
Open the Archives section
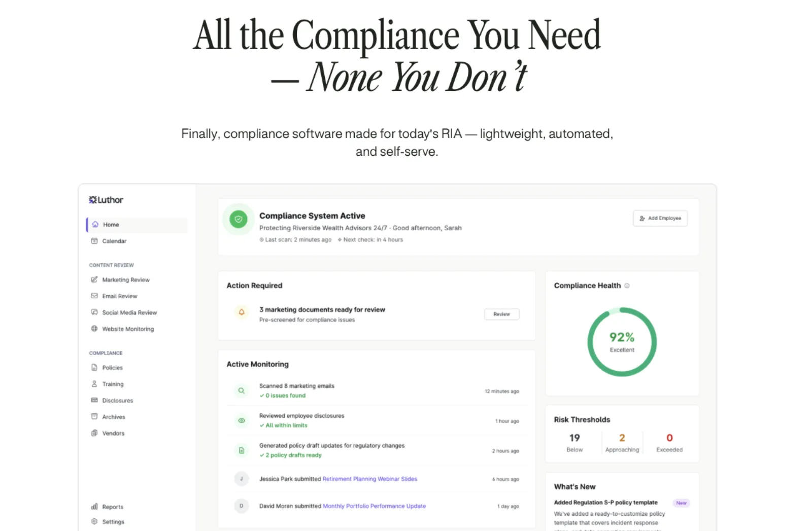(94, 416)
